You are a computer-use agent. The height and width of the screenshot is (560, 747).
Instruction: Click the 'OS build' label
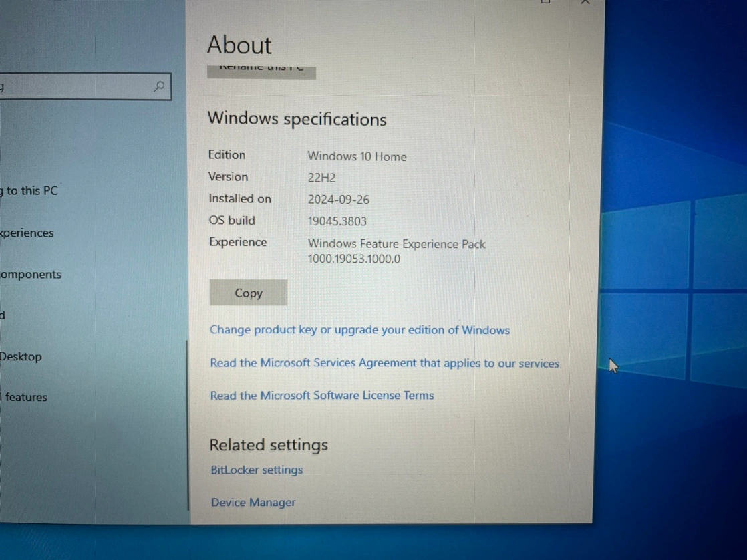click(232, 220)
